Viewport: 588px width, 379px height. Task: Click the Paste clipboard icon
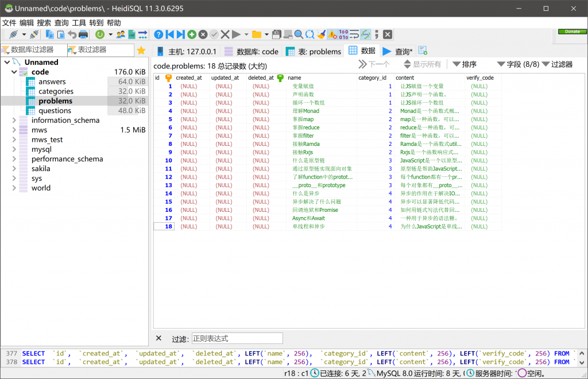pyautogui.click(x=61, y=34)
